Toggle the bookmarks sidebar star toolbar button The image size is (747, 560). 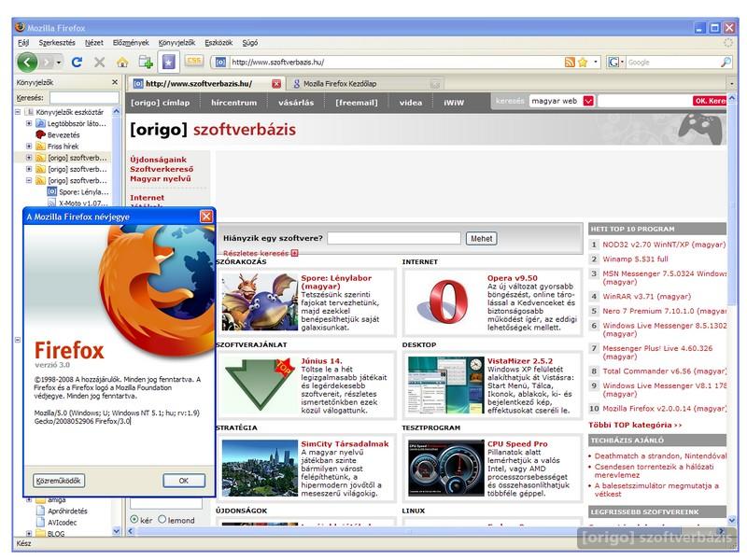pyautogui.click(x=169, y=62)
